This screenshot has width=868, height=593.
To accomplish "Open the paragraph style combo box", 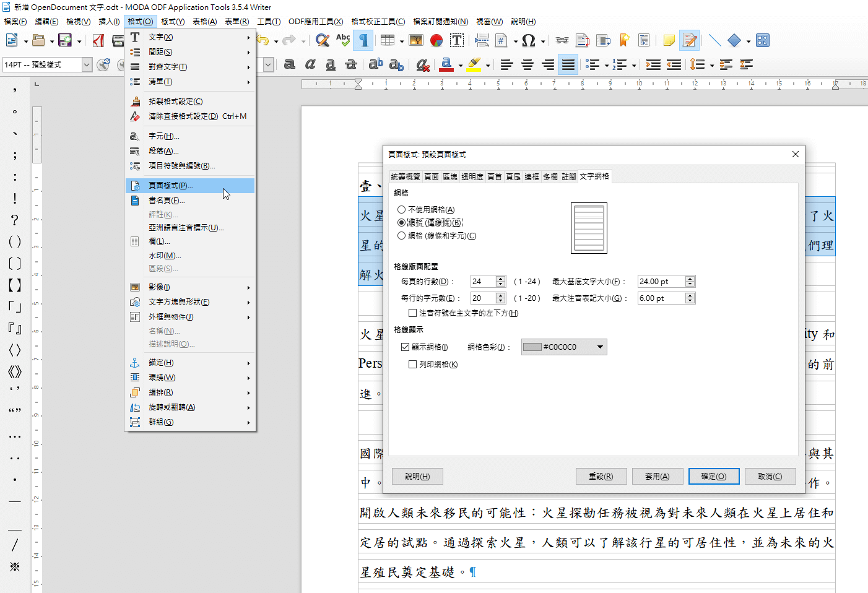I will pos(86,64).
